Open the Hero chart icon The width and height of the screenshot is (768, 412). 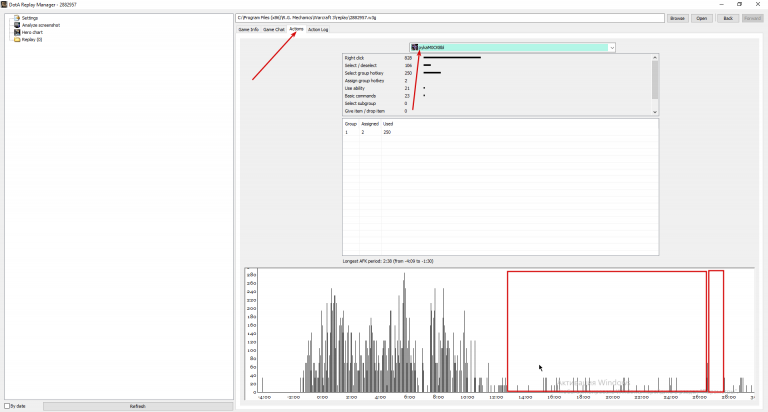[x=17, y=32]
